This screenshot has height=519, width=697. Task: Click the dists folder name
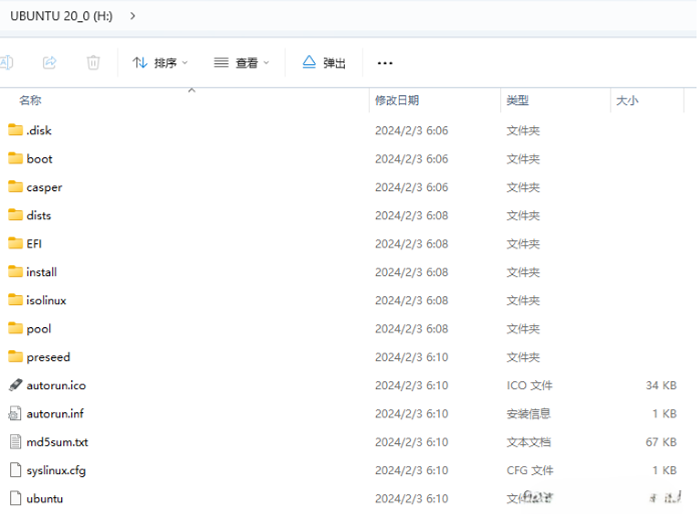(x=39, y=216)
